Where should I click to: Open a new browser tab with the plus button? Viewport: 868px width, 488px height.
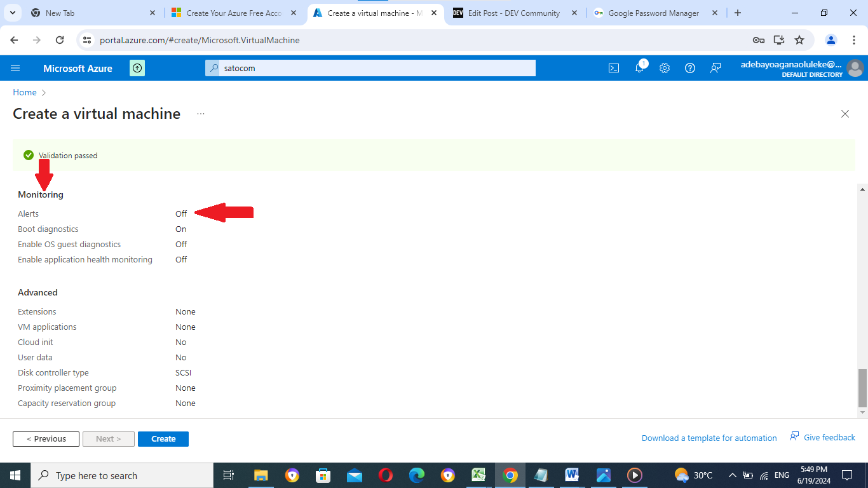pos(737,13)
